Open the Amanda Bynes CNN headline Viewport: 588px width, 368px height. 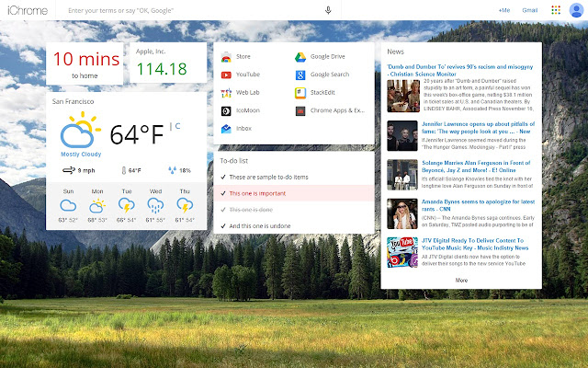tap(478, 205)
